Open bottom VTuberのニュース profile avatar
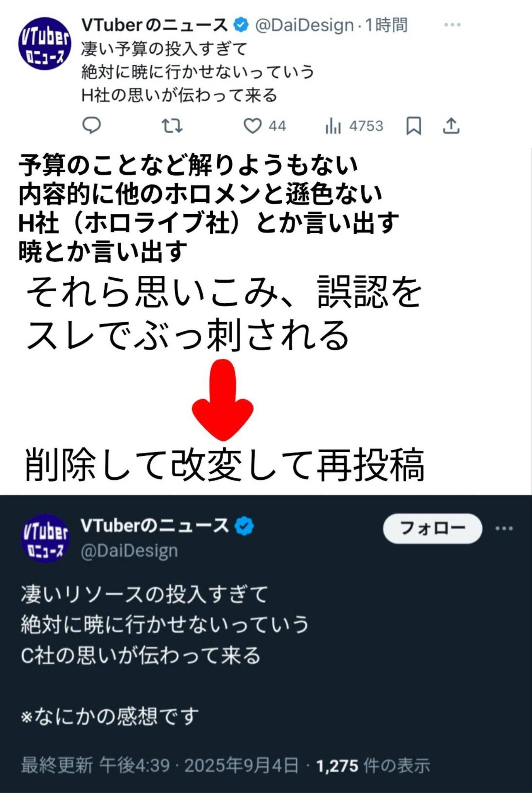The image size is (532, 793). pos(45,539)
